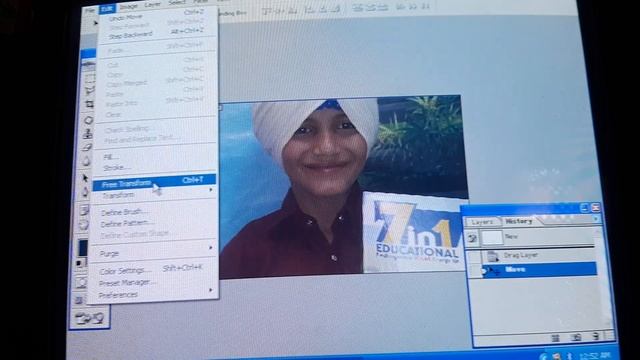Create new document from current history state

pos(556,338)
